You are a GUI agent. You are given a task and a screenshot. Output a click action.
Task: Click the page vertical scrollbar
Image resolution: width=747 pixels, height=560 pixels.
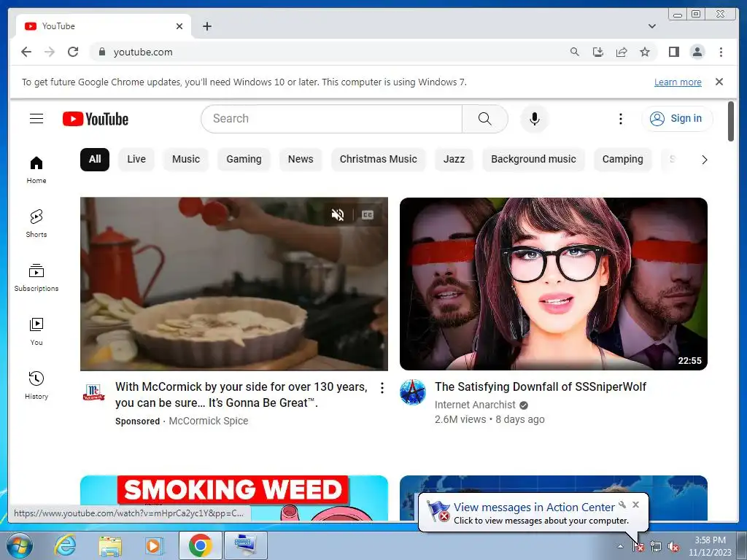coord(730,121)
